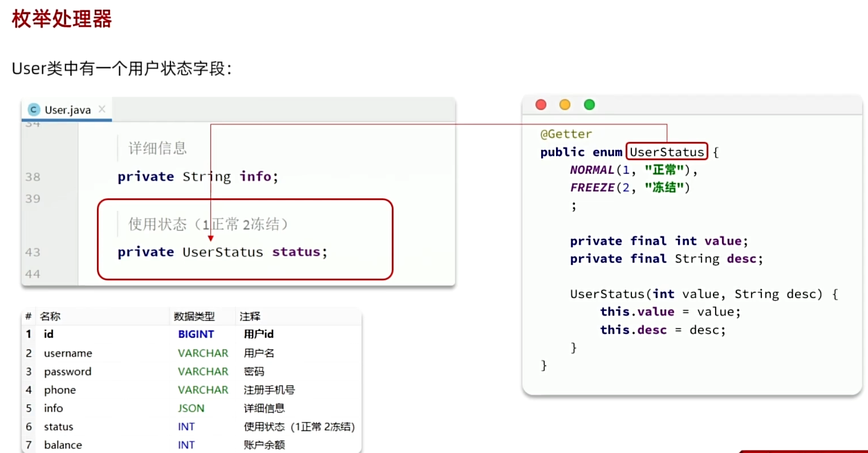This screenshot has width=868, height=453.
Task: Click the INT type in status row
Action: pyautogui.click(x=186, y=427)
